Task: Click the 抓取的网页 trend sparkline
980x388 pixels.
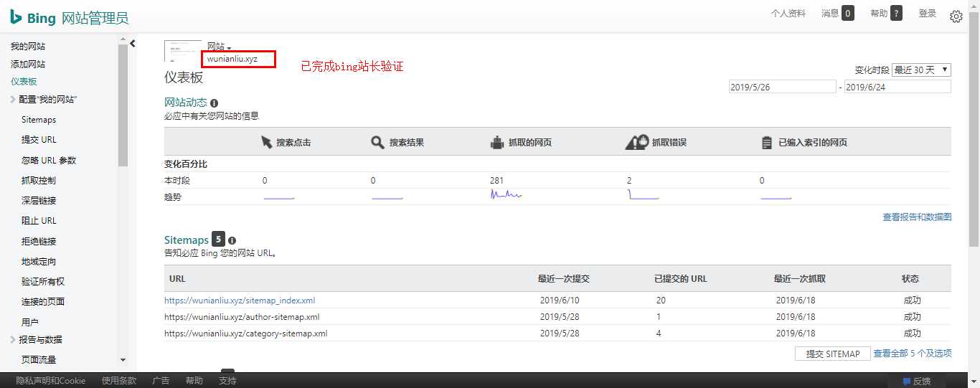Action: click(506, 194)
